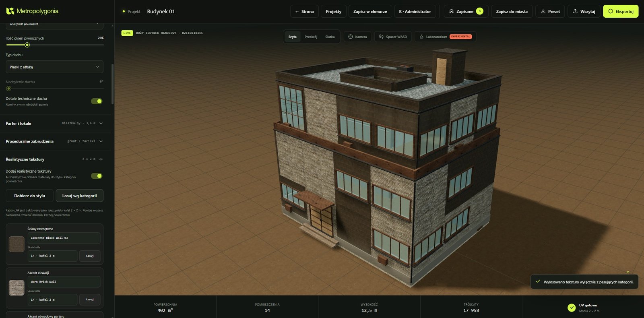Screen dimensions: 644x318
Task: Click the Ściany zewnętrzne texture thumbnail
Action: point(17,244)
